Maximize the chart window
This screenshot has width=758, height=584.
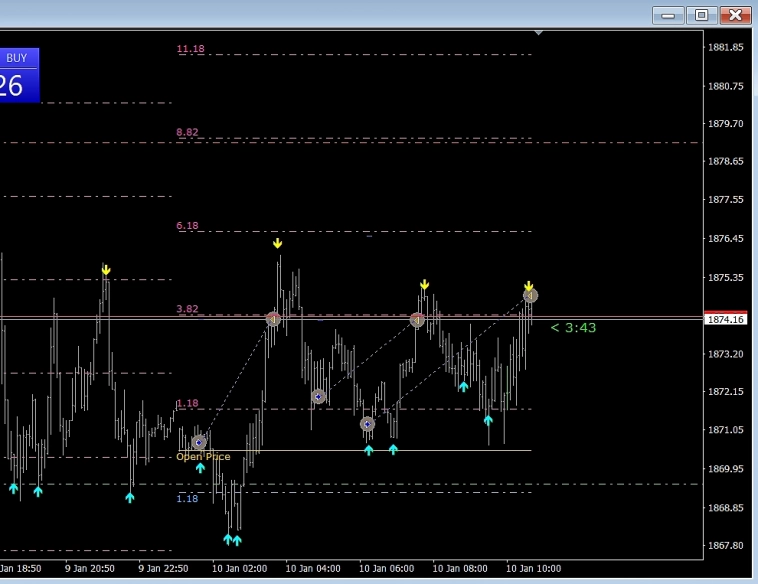point(701,15)
